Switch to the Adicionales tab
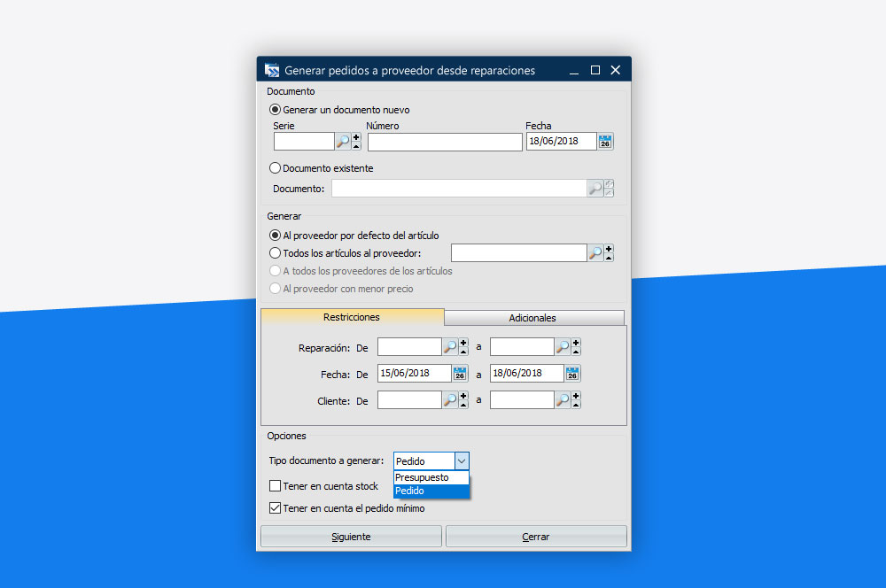Viewport: 886px width, 588px height. tap(533, 318)
